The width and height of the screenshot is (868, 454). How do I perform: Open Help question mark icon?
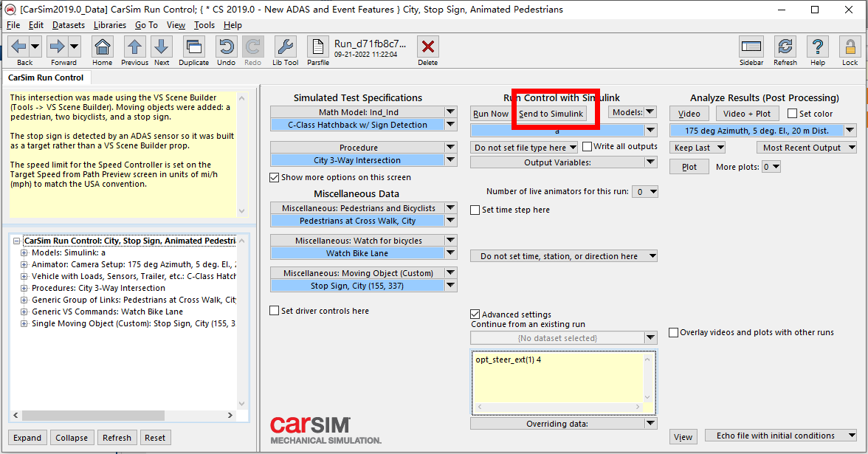click(818, 47)
